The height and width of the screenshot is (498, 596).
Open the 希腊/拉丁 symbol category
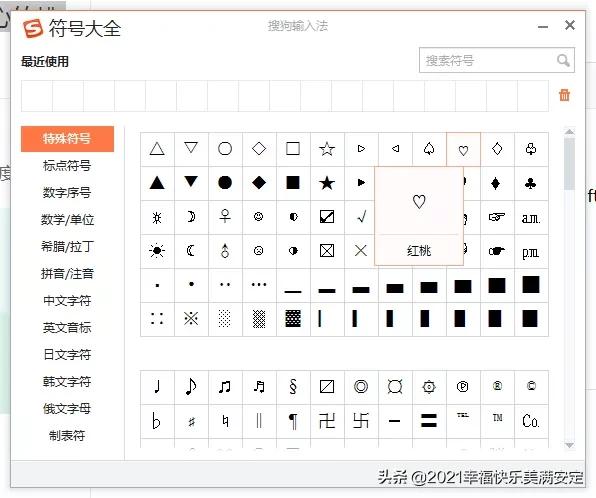point(67,247)
